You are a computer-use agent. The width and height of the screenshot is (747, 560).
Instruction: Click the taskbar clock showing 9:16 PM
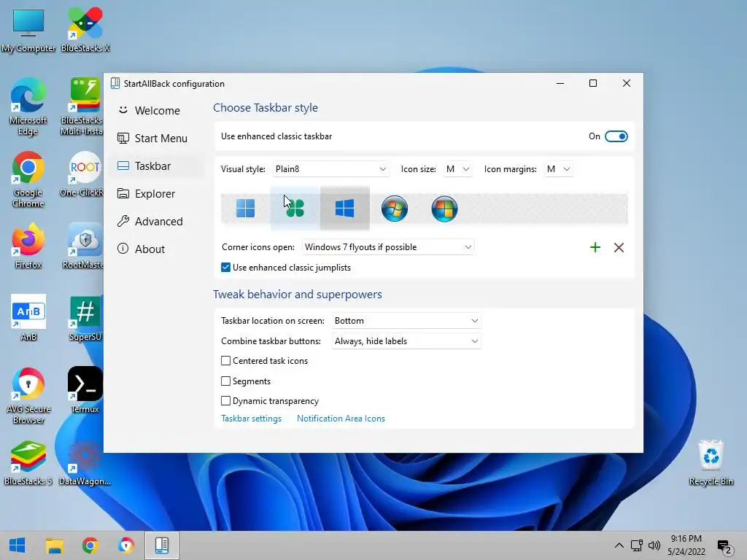[x=686, y=545]
